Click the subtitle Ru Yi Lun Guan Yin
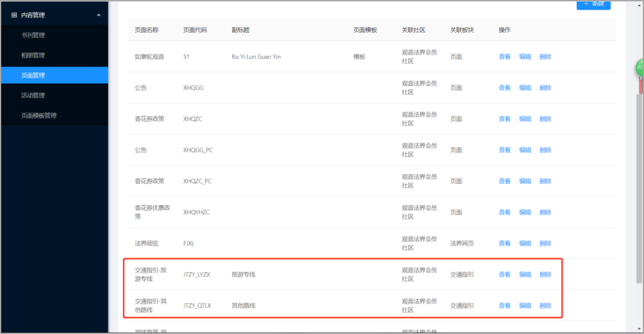Screen dimensions: 644x334 click(x=256, y=56)
